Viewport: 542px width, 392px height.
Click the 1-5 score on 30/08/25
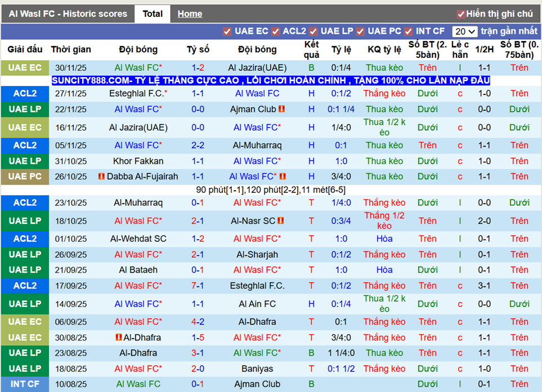pos(198,337)
